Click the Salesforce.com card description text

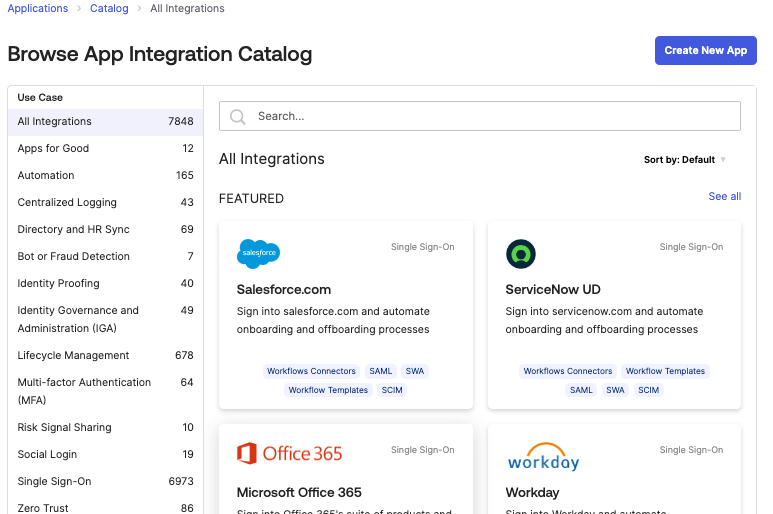[333, 320]
